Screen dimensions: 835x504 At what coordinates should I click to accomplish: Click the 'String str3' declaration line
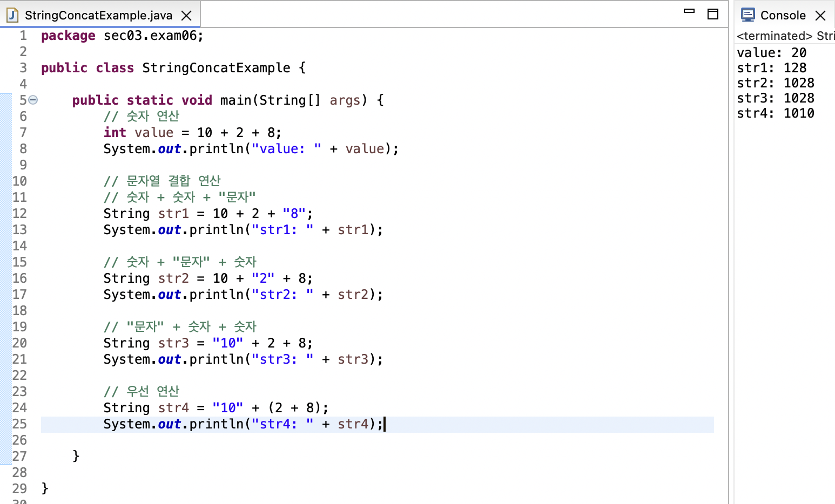tap(208, 343)
